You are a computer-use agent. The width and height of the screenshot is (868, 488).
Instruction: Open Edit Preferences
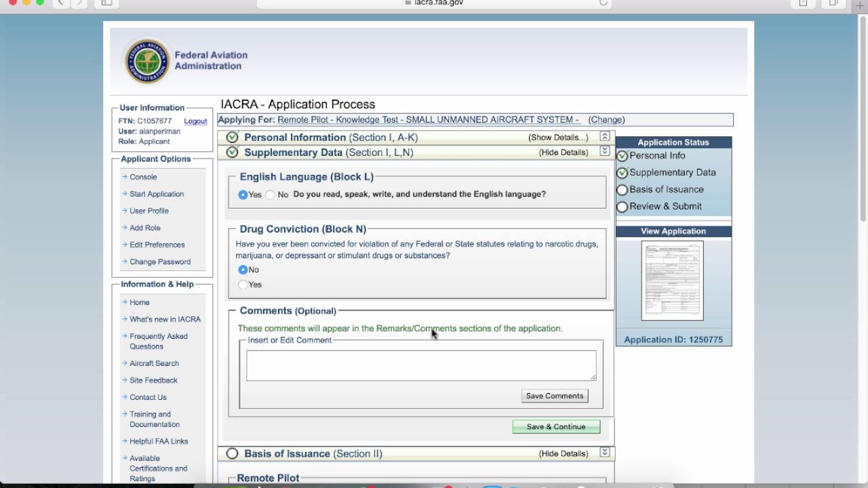[x=157, y=245]
